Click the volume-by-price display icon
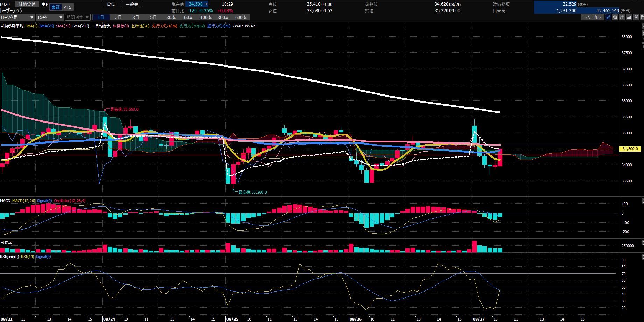 click(622, 17)
